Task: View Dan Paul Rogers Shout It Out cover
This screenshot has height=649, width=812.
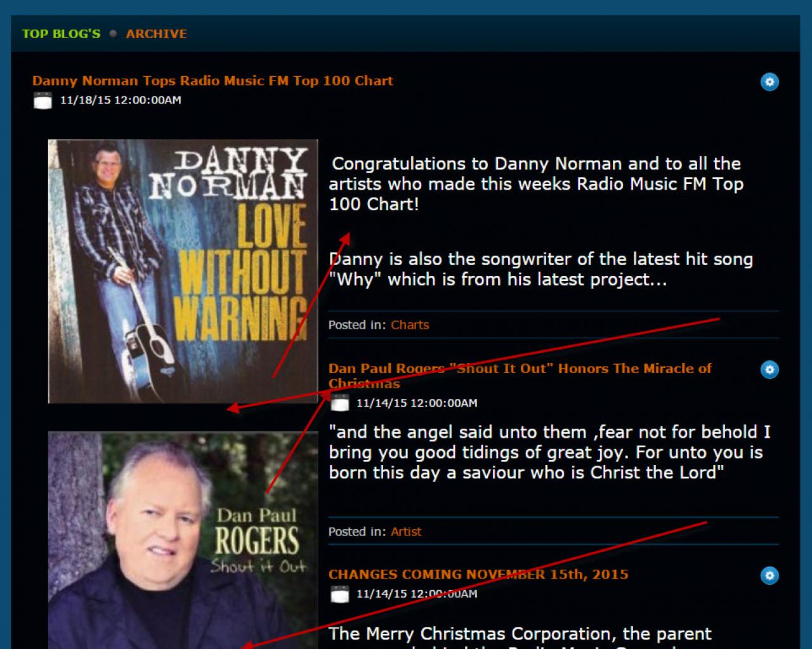Action: click(183, 540)
